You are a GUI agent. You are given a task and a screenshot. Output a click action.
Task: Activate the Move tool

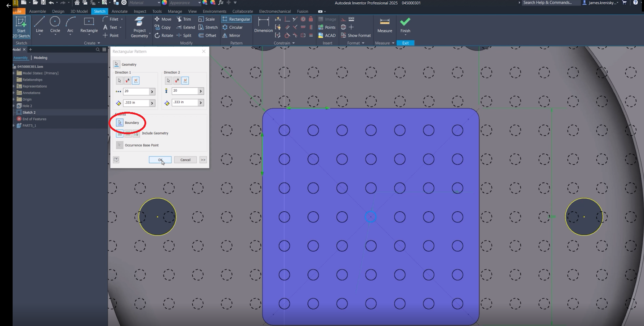(163, 19)
